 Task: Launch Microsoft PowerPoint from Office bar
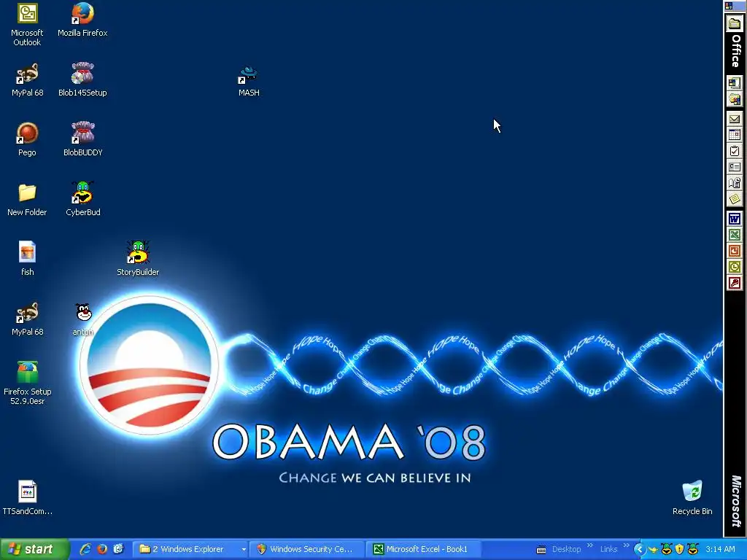click(x=734, y=251)
